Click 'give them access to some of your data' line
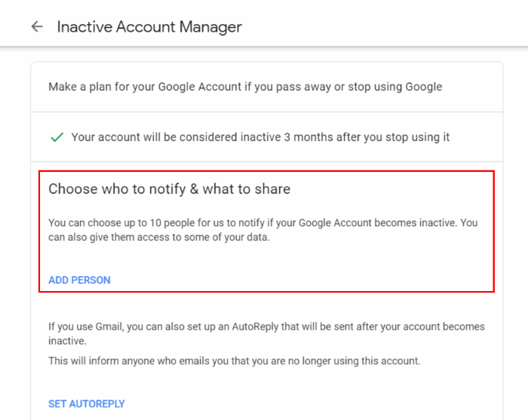528x420 pixels. [x=180, y=238]
